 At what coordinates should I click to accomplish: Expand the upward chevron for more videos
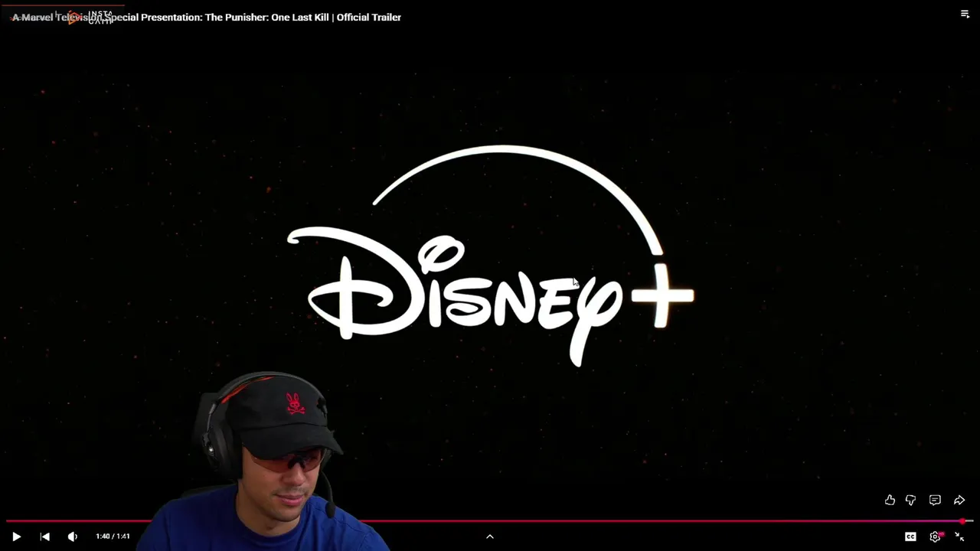pos(490,536)
